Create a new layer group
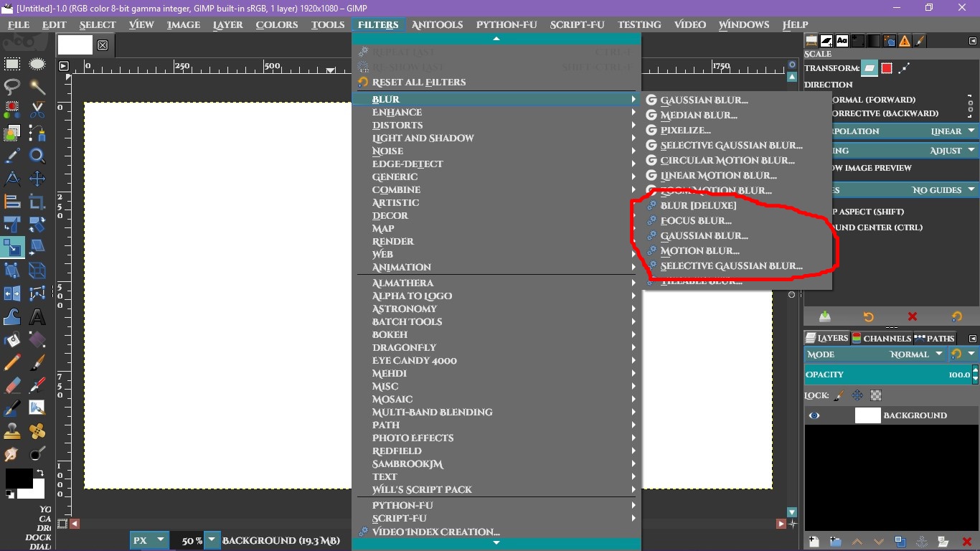This screenshot has height=551, width=980. 835,542
